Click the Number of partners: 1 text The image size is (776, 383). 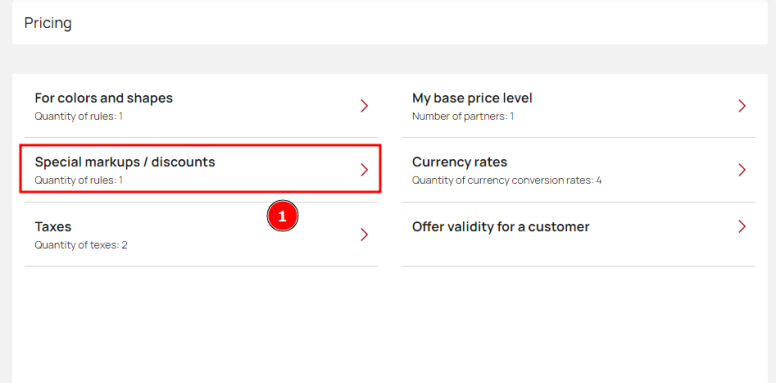pyautogui.click(x=463, y=116)
